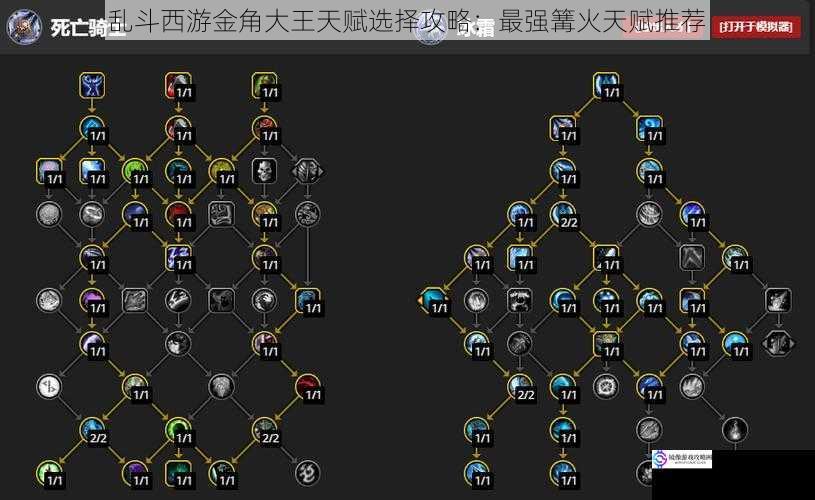Select yellow-green circle talent left of skull talent
This screenshot has width=815, height=500.
pos(221,171)
